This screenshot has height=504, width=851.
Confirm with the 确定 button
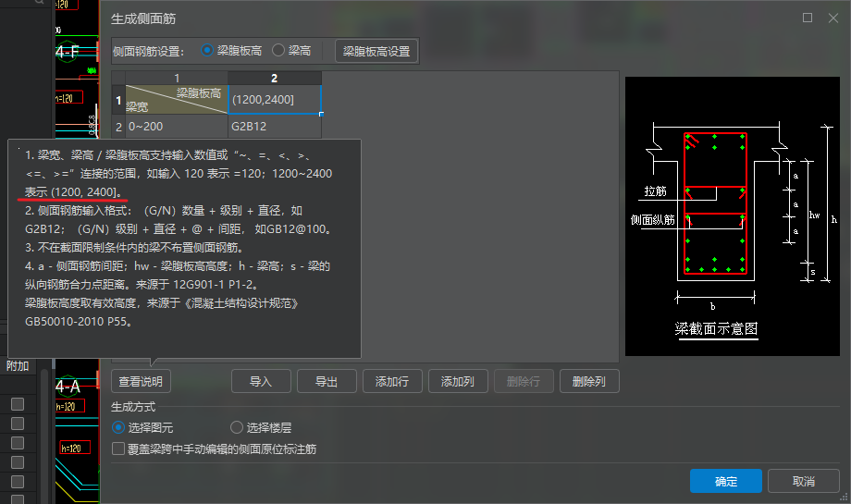coord(725,481)
